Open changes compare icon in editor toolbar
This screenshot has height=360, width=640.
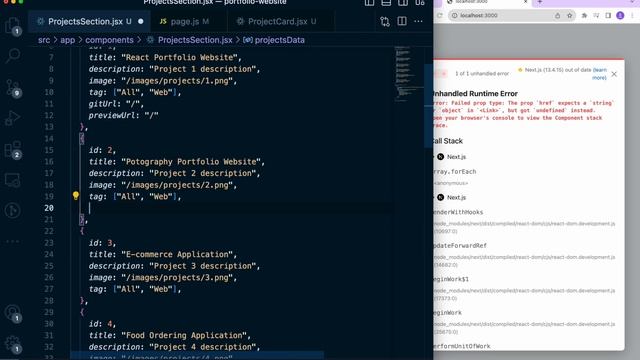tap(384, 21)
